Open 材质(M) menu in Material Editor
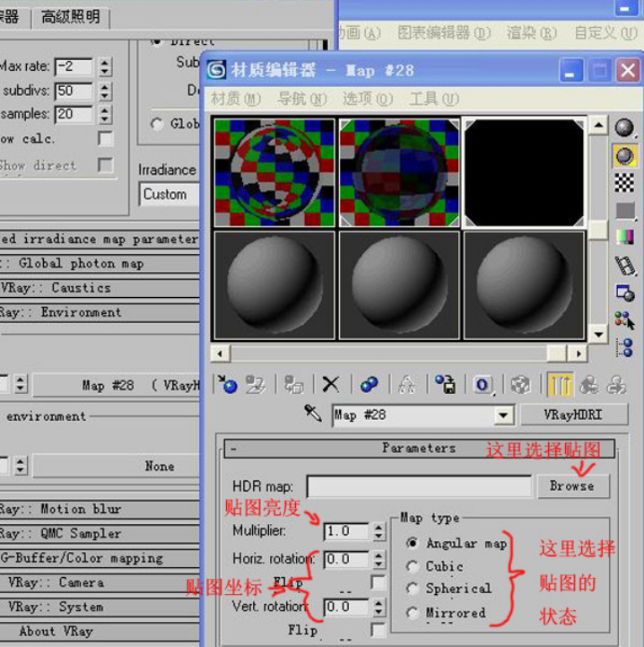This screenshot has height=647, width=644. point(236,99)
